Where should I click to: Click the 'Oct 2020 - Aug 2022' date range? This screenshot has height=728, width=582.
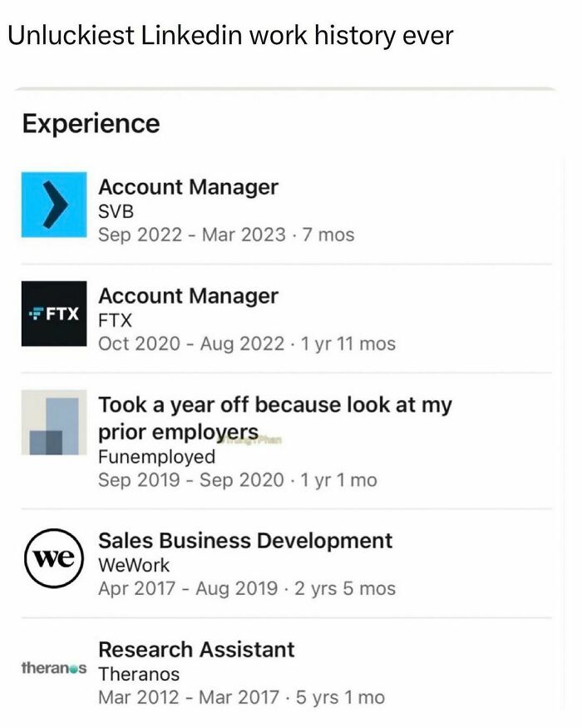tap(191, 344)
